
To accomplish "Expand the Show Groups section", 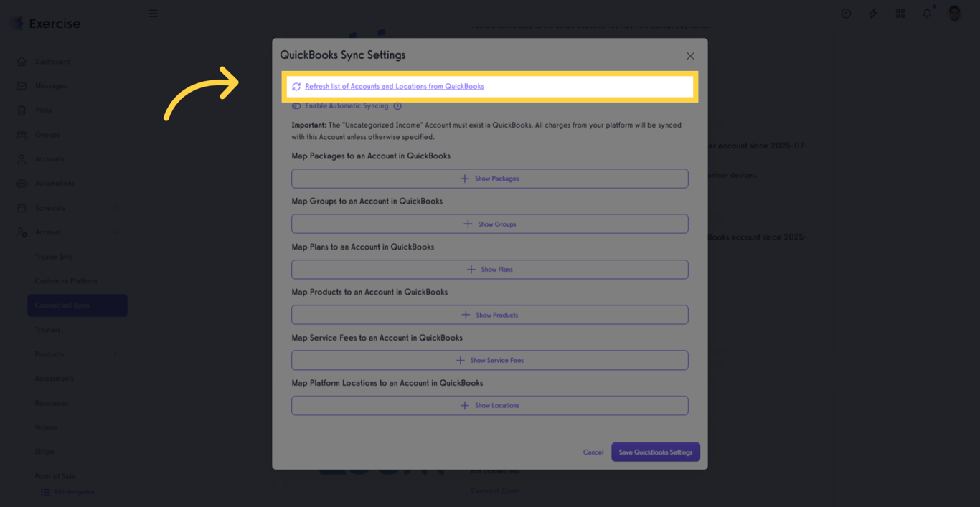I will pos(489,224).
